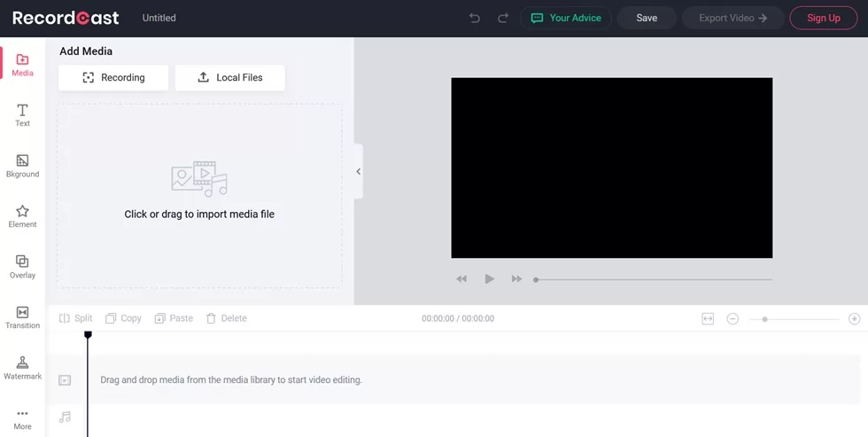Zoom out the timeline with minus
Screen dimensions: 868x437
[x=732, y=318]
